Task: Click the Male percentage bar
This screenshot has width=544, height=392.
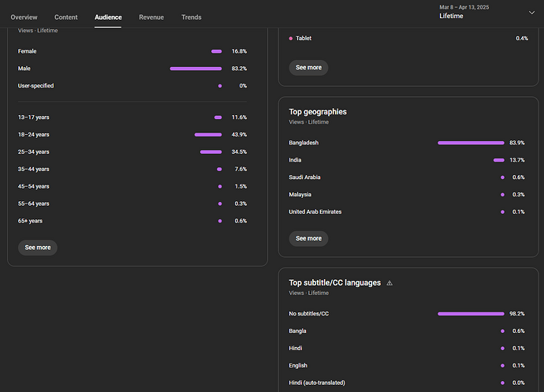Action: coord(196,69)
